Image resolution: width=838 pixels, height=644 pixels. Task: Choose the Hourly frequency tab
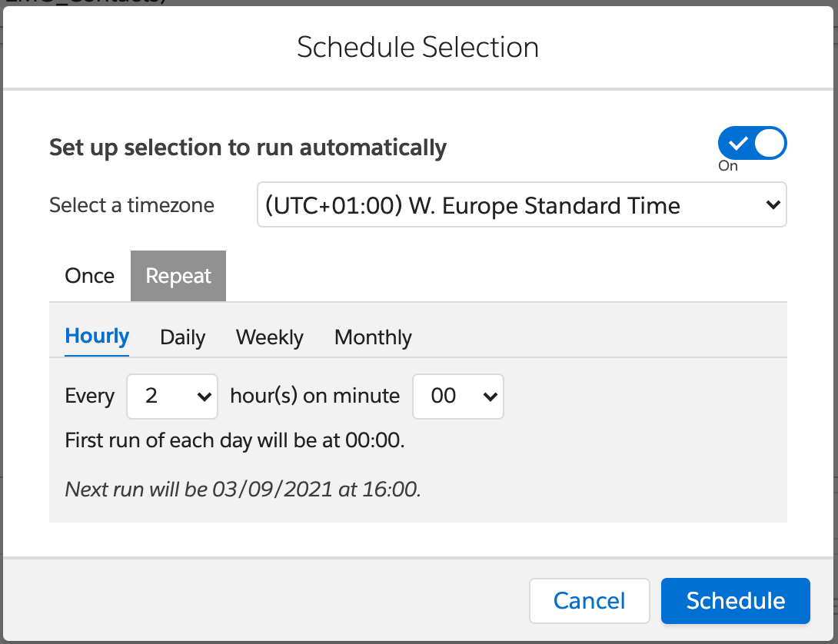97,337
